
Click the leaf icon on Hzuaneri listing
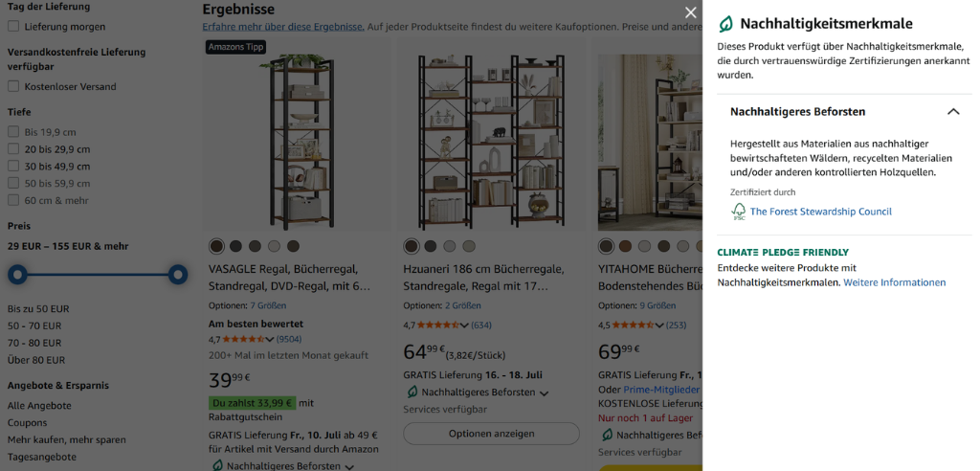tap(412, 392)
